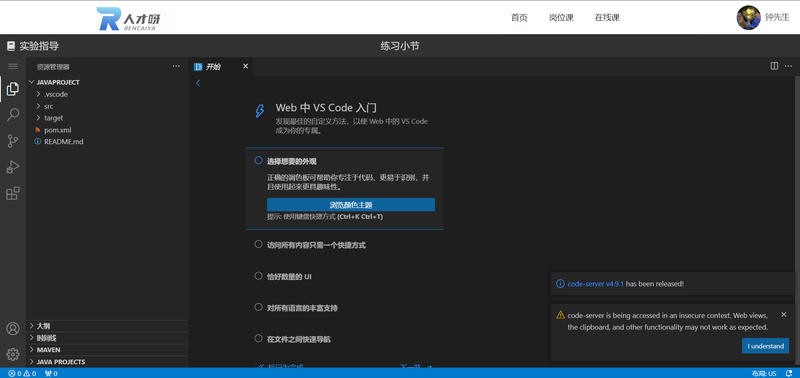Go to 岗位课 in the top navigation

561,18
